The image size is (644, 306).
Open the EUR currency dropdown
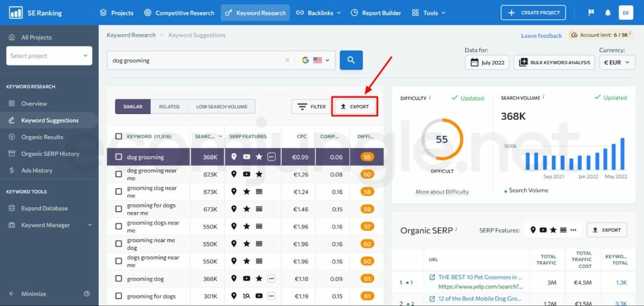(617, 62)
